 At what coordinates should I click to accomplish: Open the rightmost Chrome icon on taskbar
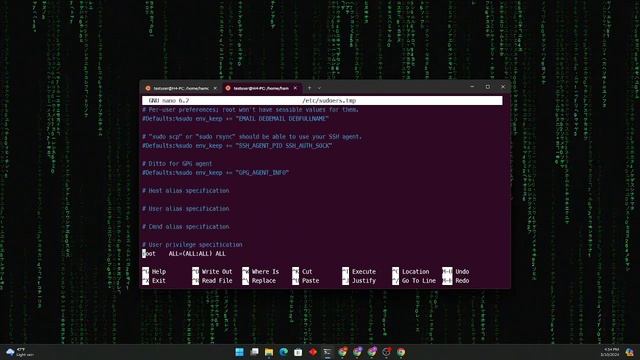pos(401,352)
